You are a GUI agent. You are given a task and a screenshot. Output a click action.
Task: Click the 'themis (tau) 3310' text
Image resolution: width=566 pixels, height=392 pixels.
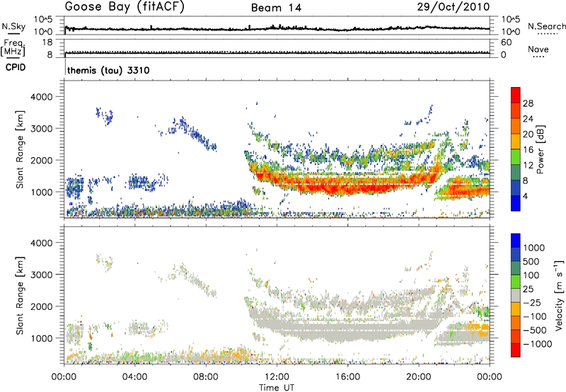(108, 70)
